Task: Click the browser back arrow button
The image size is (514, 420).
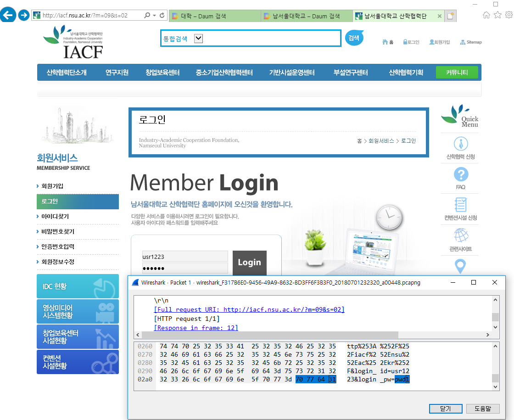Action: [8, 15]
